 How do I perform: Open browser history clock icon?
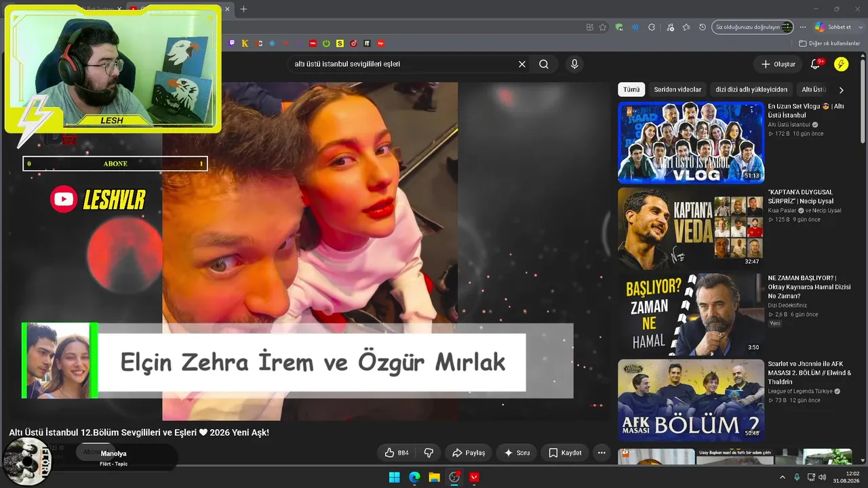tap(703, 27)
